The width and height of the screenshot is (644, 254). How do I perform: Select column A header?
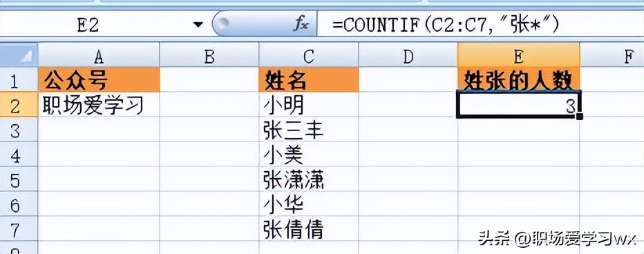(99, 55)
